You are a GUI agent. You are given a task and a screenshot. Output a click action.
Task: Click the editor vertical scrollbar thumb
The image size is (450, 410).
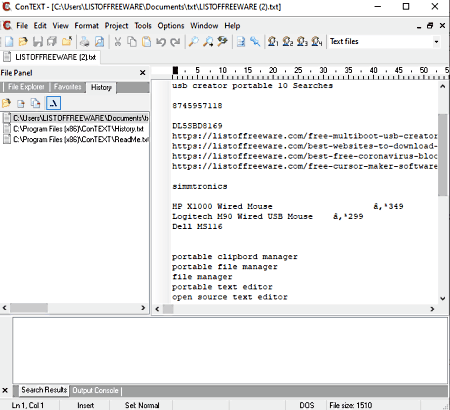442,155
